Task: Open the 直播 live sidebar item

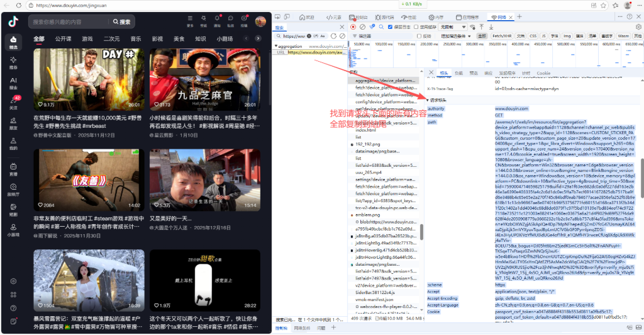Action: [x=13, y=169]
